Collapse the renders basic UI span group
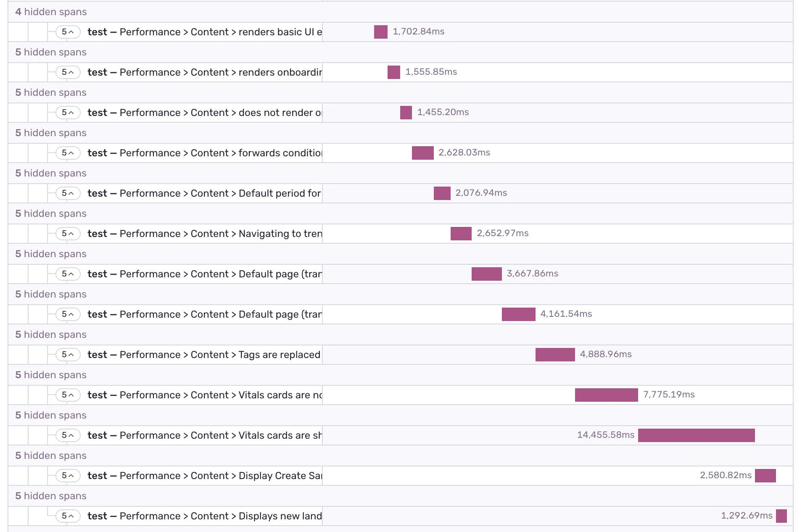 67,32
